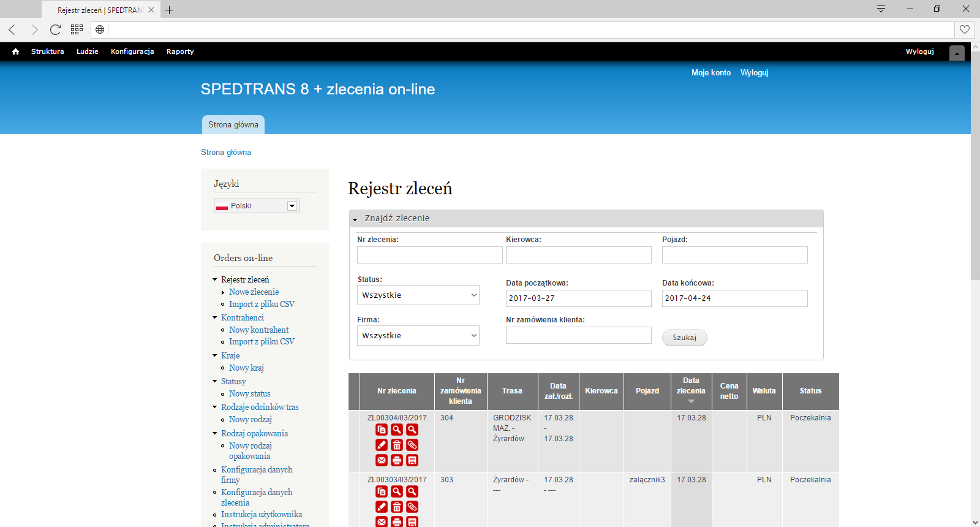This screenshot has width=980, height=527.
Task: Click the magnifier beside the copy icon for ZL00304/03/2017
Action: (397, 430)
